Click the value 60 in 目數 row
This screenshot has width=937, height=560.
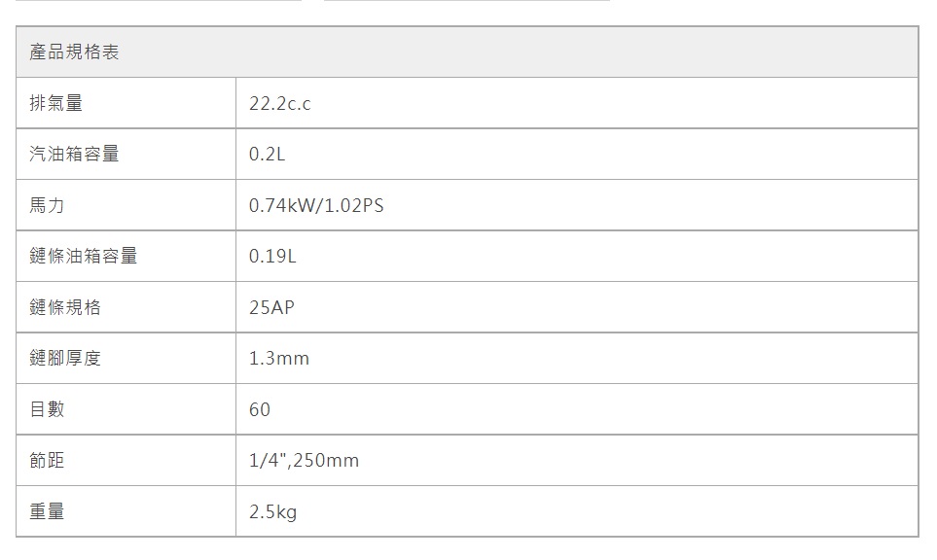click(x=260, y=409)
